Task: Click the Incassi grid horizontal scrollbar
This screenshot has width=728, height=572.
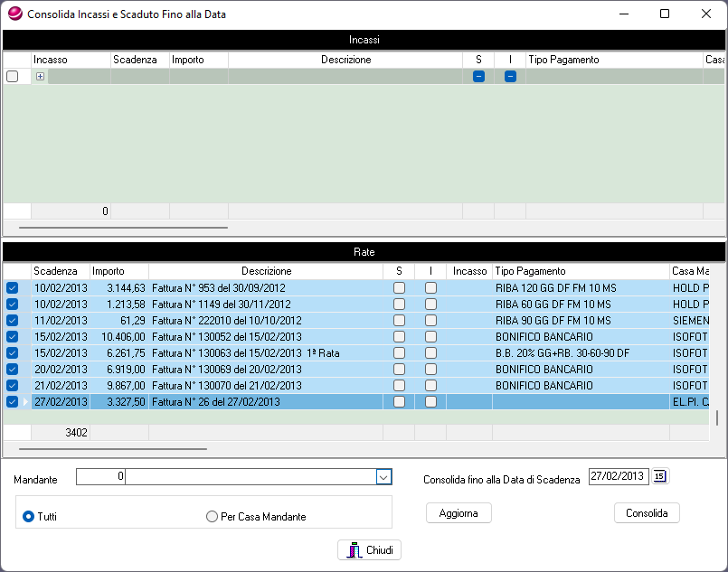Action: pos(124,228)
